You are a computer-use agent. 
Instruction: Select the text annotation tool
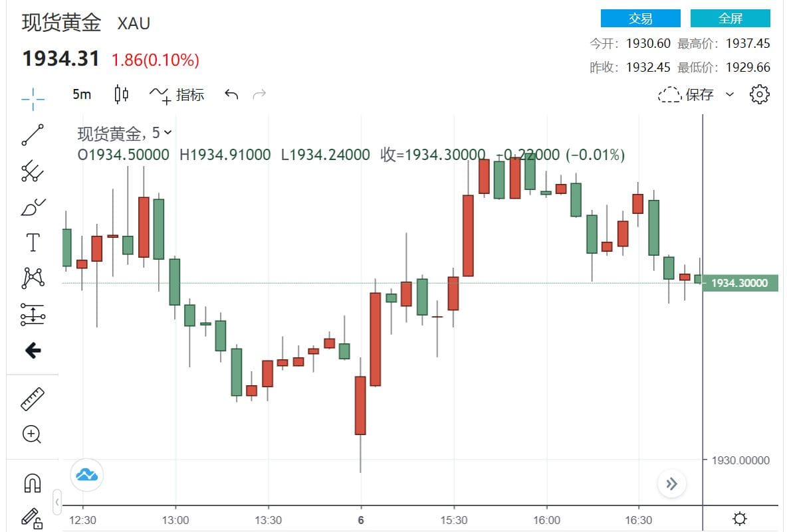[33, 242]
